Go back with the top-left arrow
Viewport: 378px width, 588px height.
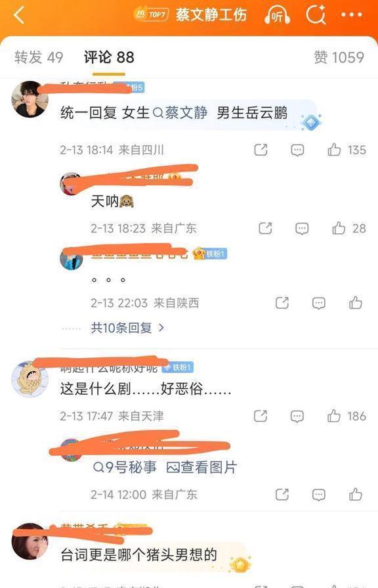tap(19, 15)
